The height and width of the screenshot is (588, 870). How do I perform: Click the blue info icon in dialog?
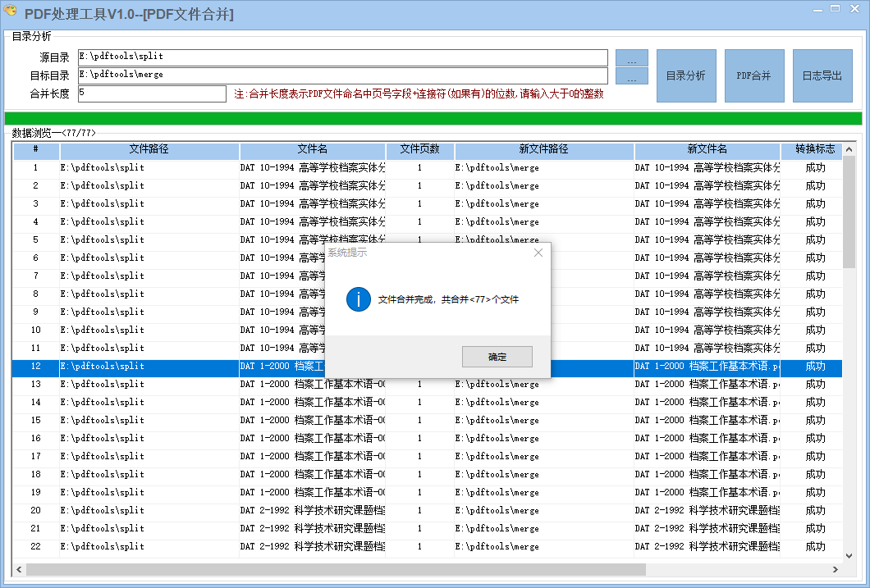359,299
